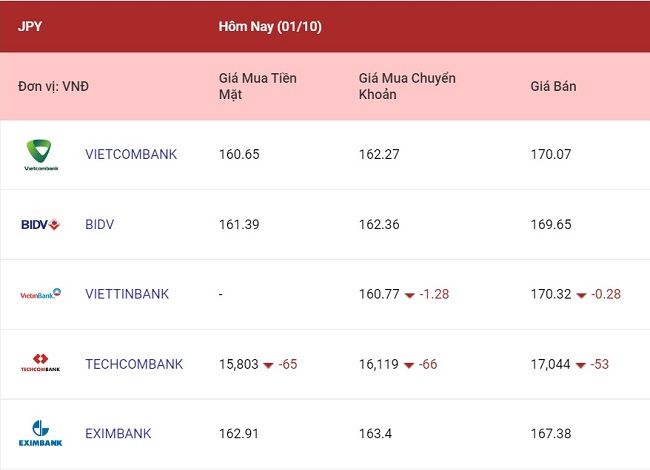The width and height of the screenshot is (650, 470).
Task: Select the Hôm Nay (01/10) header
Action: click(270, 27)
